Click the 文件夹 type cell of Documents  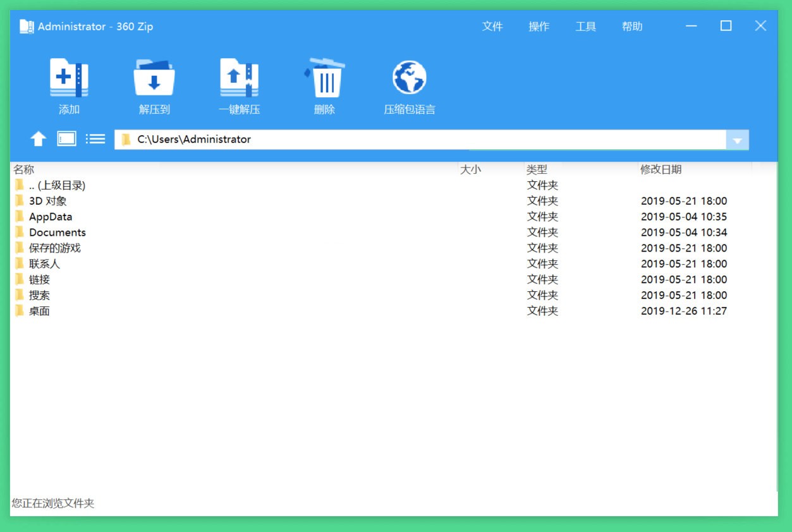(543, 233)
